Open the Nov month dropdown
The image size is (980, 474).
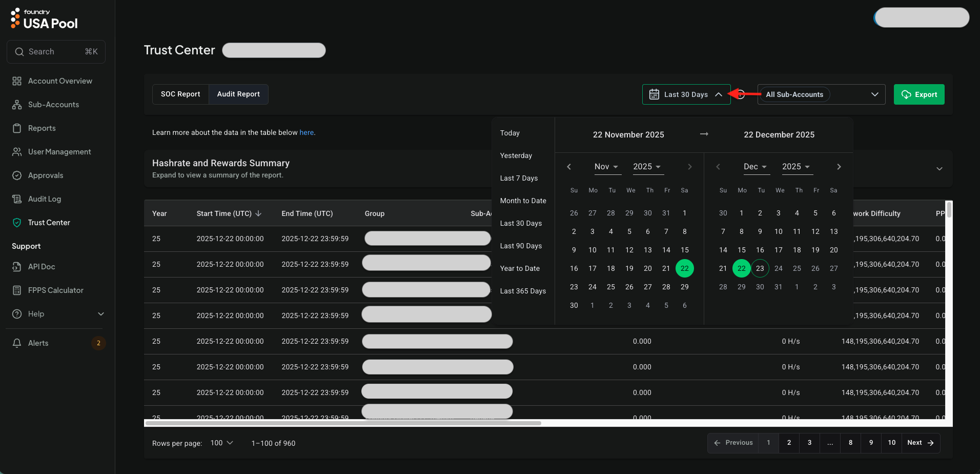[606, 167]
